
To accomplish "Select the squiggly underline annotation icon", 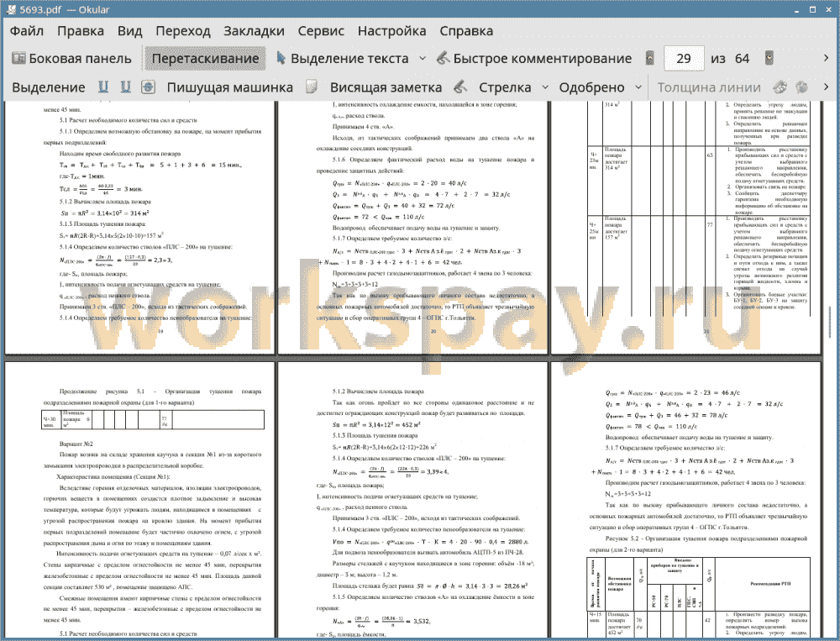I will pos(125,87).
